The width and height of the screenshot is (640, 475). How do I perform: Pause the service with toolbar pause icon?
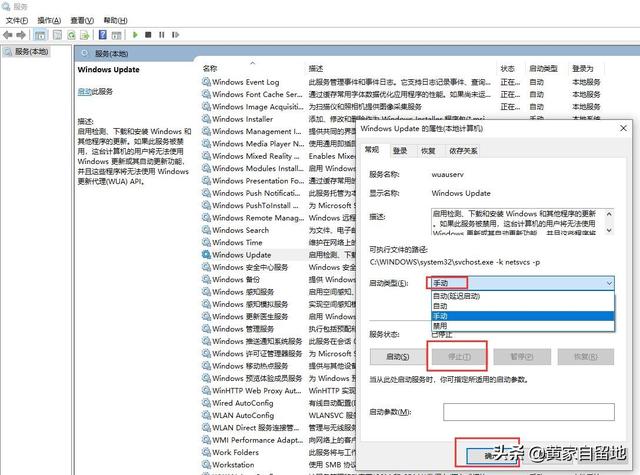tap(162, 35)
